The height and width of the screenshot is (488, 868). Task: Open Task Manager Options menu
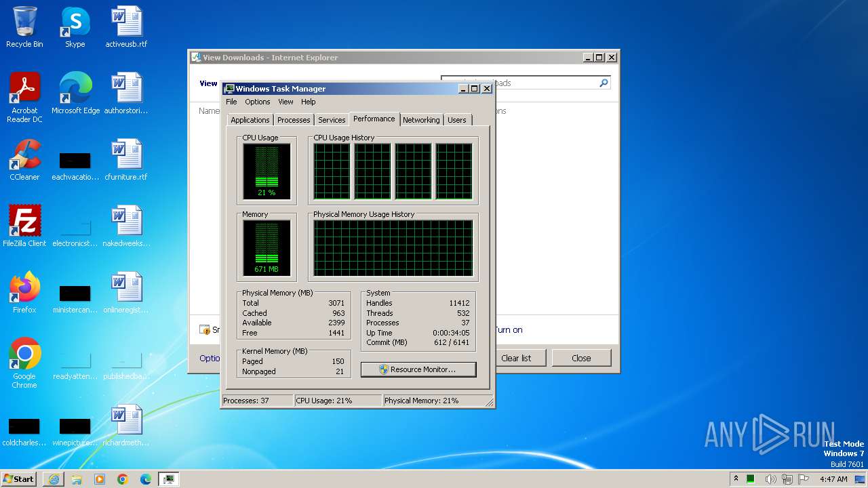[x=257, y=102]
